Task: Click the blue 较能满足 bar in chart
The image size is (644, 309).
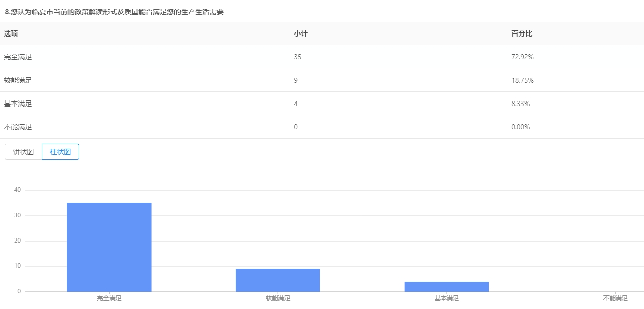Action: click(278, 280)
